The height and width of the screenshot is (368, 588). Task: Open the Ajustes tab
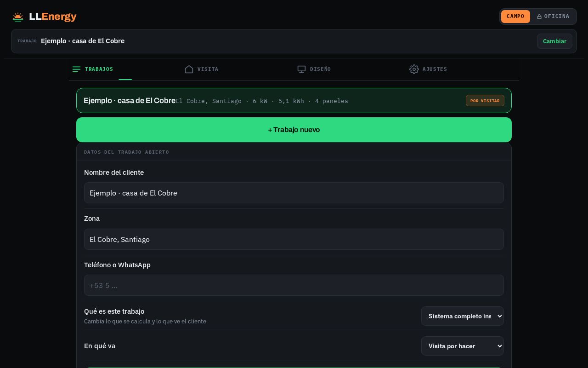[463, 69]
